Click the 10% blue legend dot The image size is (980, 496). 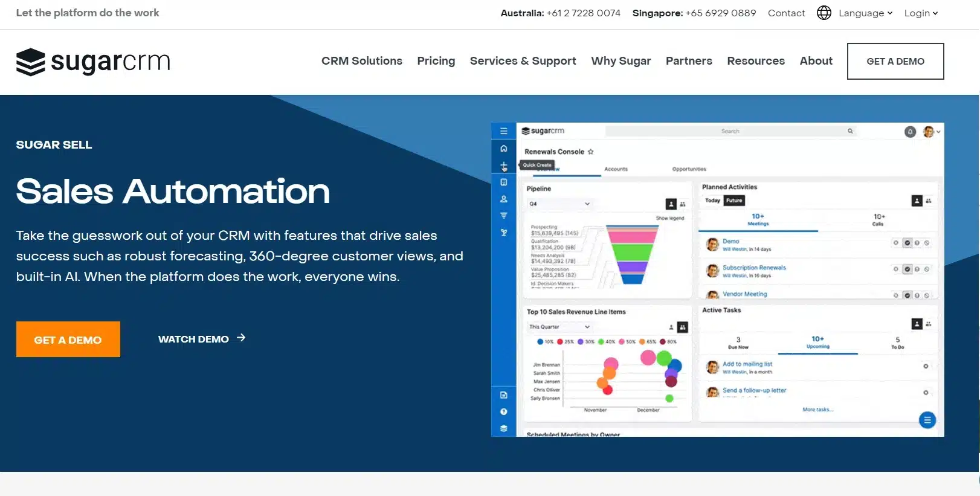[x=540, y=342]
